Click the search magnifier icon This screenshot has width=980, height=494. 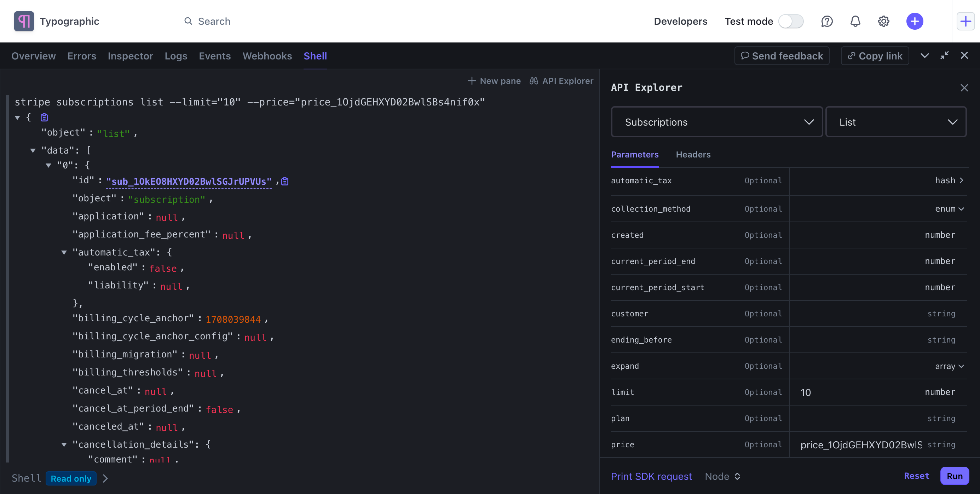[188, 21]
